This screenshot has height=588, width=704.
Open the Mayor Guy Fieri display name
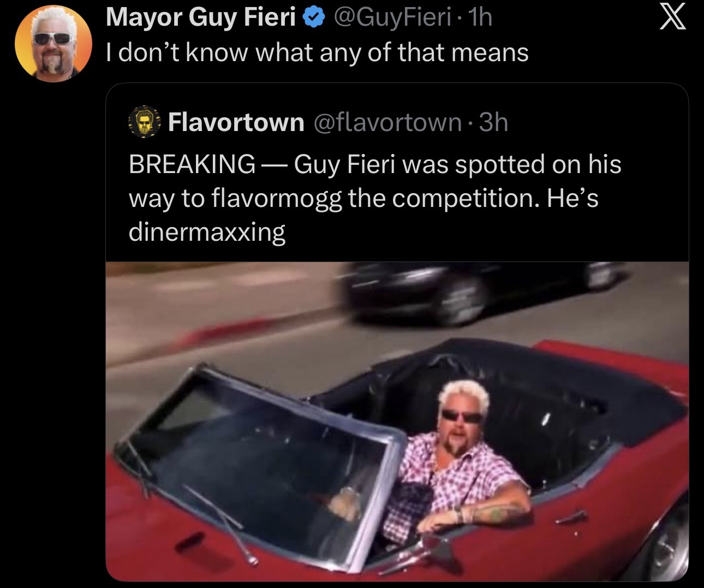tap(201, 18)
